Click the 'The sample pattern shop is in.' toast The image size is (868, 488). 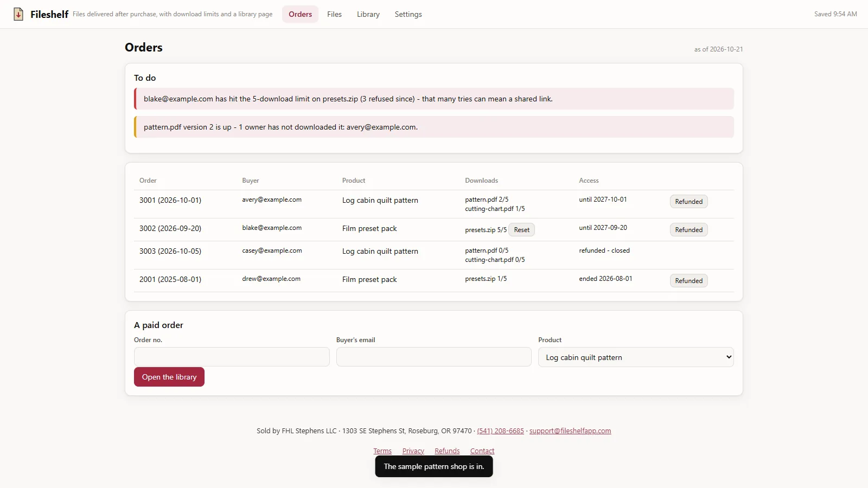pos(434,466)
